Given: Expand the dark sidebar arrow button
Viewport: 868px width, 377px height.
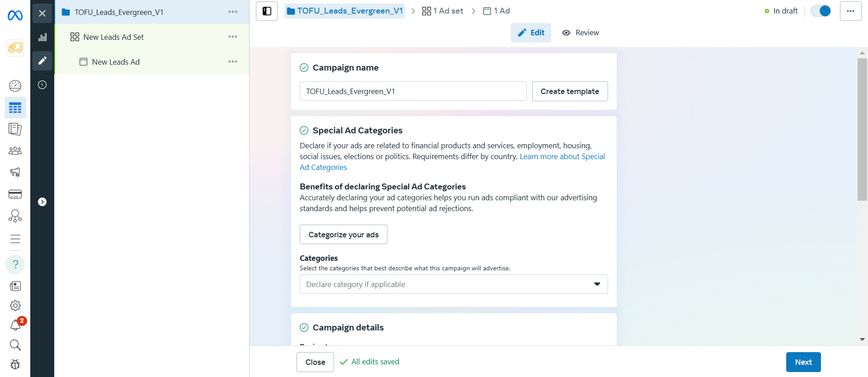Looking at the screenshot, I should pyautogui.click(x=42, y=202).
